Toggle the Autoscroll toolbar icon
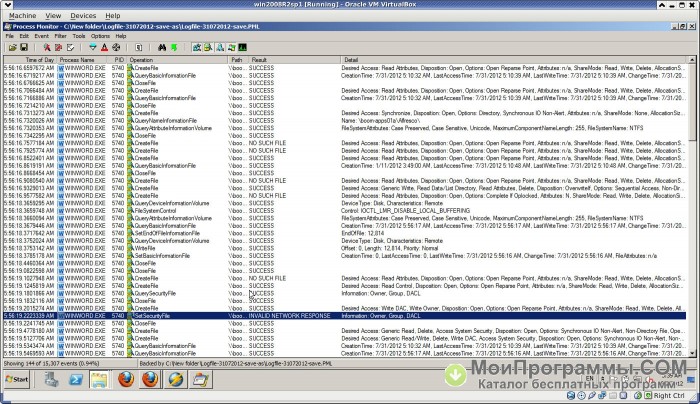The width and height of the screenshot is (700, 404). click(58, 47)
